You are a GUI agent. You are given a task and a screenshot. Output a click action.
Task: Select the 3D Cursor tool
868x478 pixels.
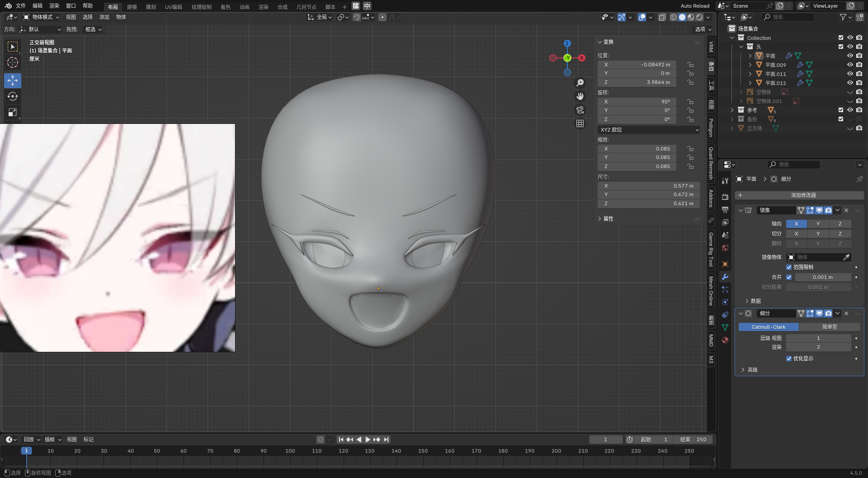click(x=13, y=62)
